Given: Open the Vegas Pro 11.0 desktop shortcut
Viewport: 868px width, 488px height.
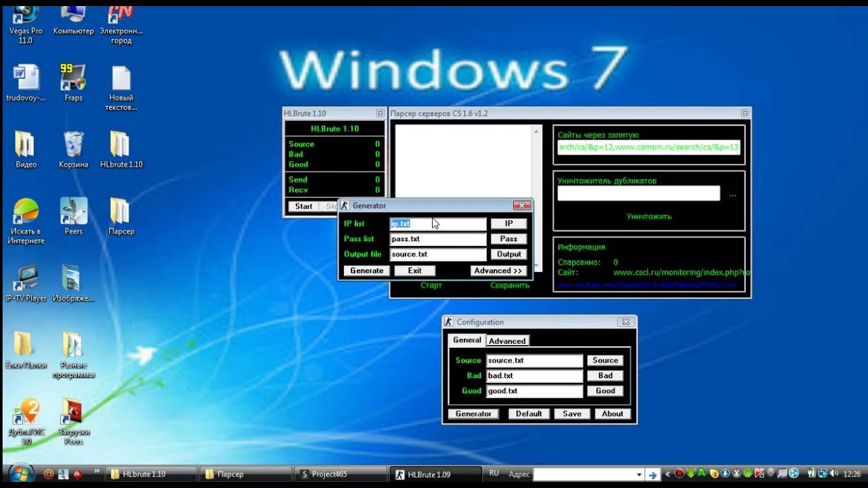Looking at the screenshot, I should (26, 24).
